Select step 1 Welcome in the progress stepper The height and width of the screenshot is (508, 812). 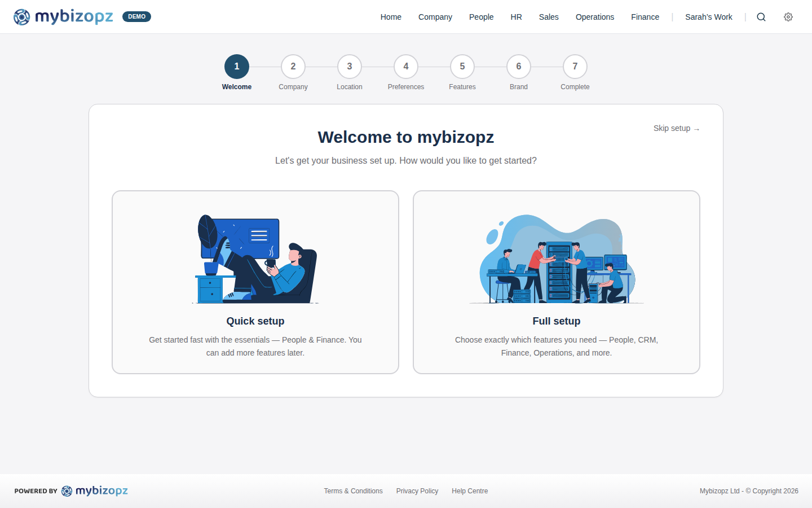(x=237, y=66)
